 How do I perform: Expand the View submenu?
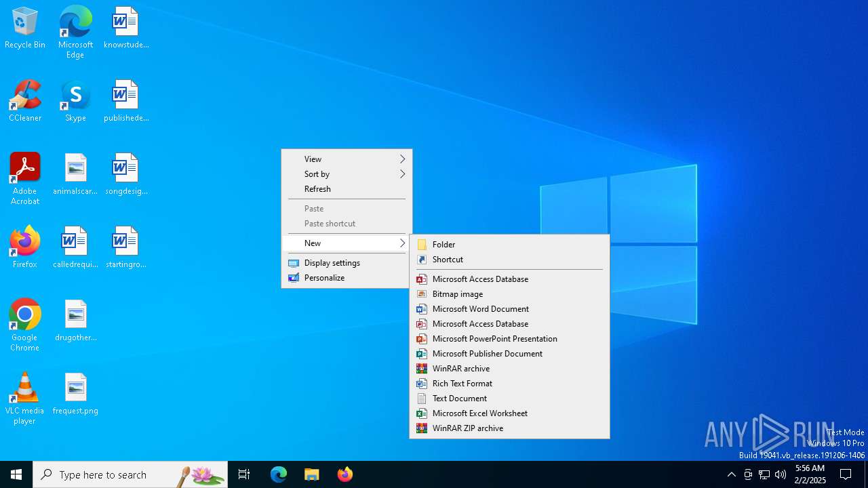(x=347, y=159)
